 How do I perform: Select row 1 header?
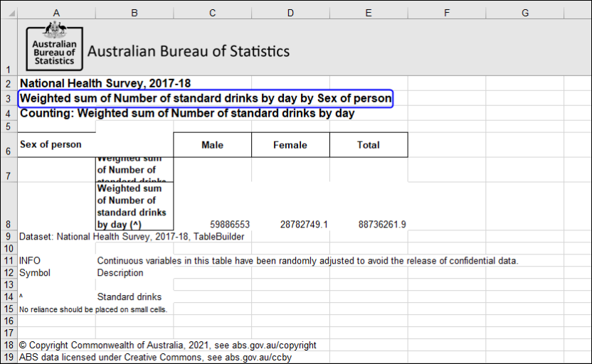pos(9,47)
